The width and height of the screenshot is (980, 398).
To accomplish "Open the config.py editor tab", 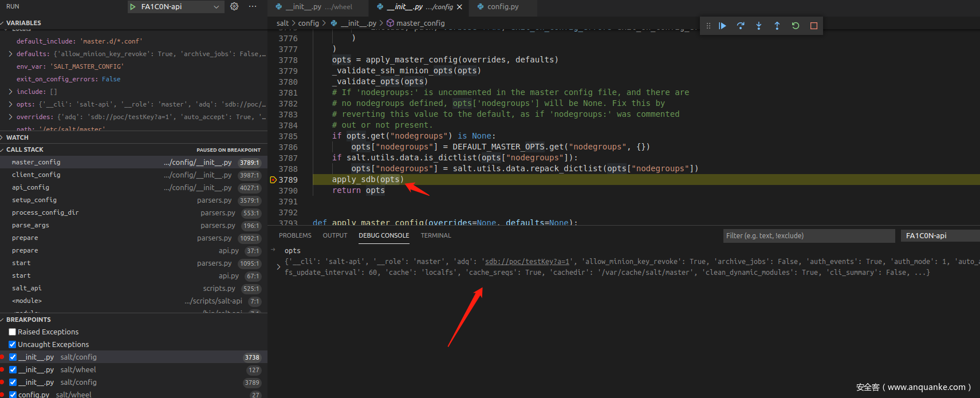I will pyautogui.click(x=502, y=7).
